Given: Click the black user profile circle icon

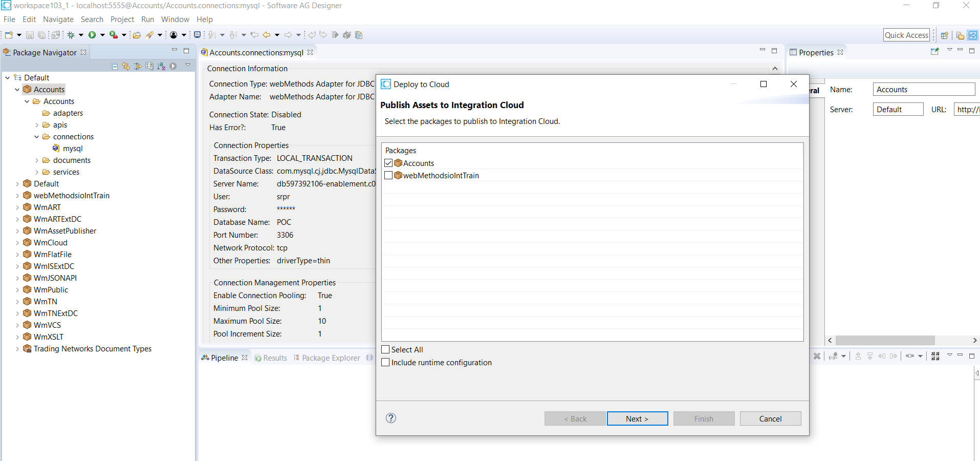Looking at the screenshot, I should [x=173, y=35].
